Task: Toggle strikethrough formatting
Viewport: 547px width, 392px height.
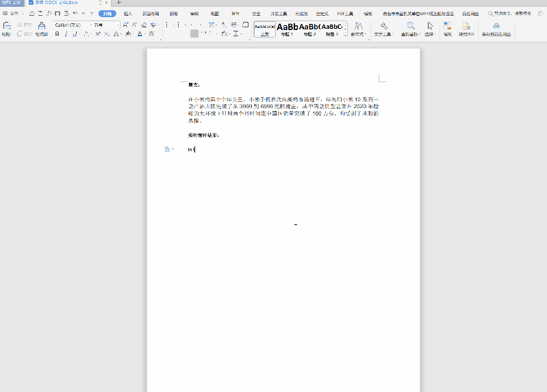Action: (x=86, y=34)
